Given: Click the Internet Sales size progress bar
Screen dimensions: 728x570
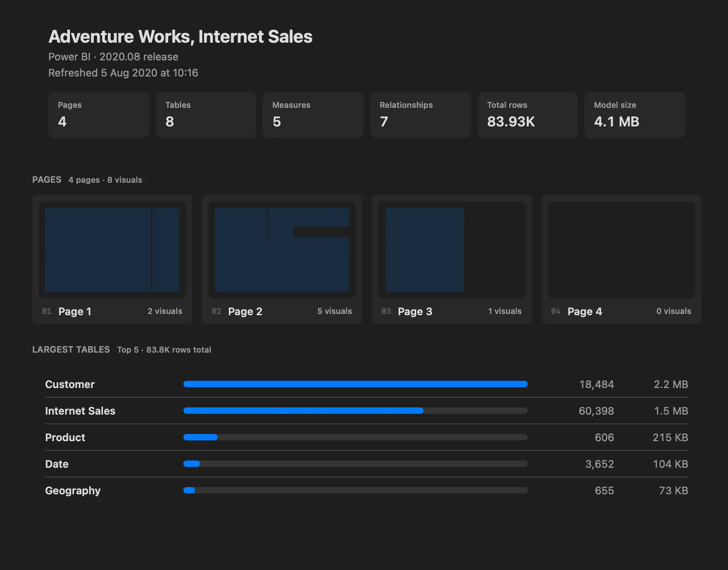Looking at the screenshot, I should 356,411.
